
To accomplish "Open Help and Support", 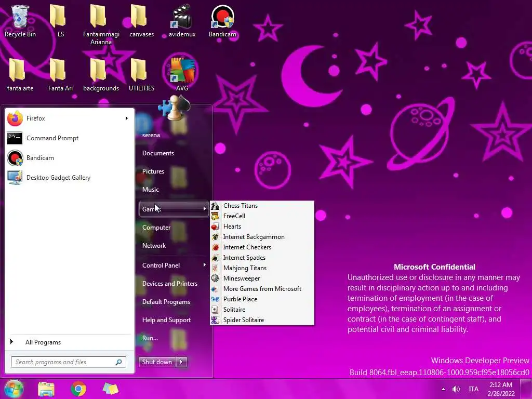I will point(166,320).
